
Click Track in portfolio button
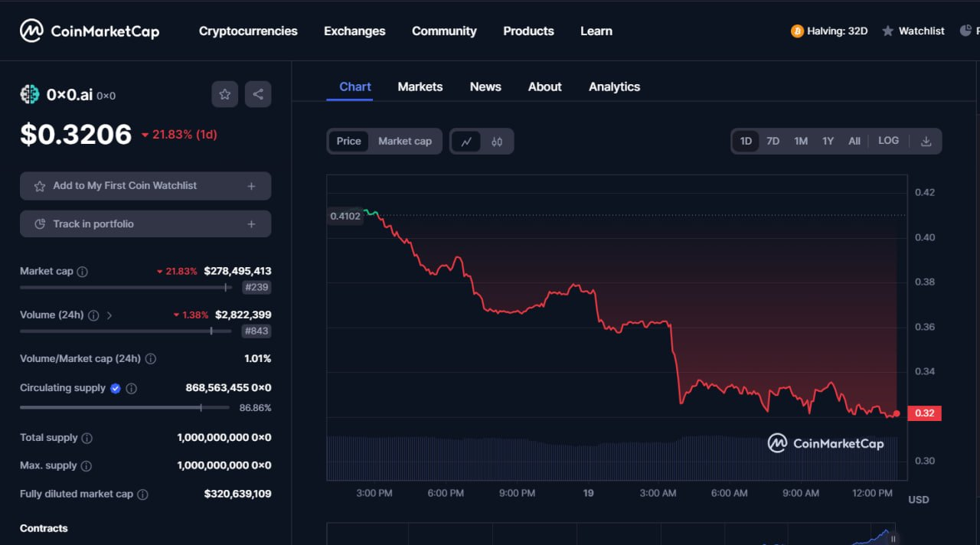tap(145, 224)
